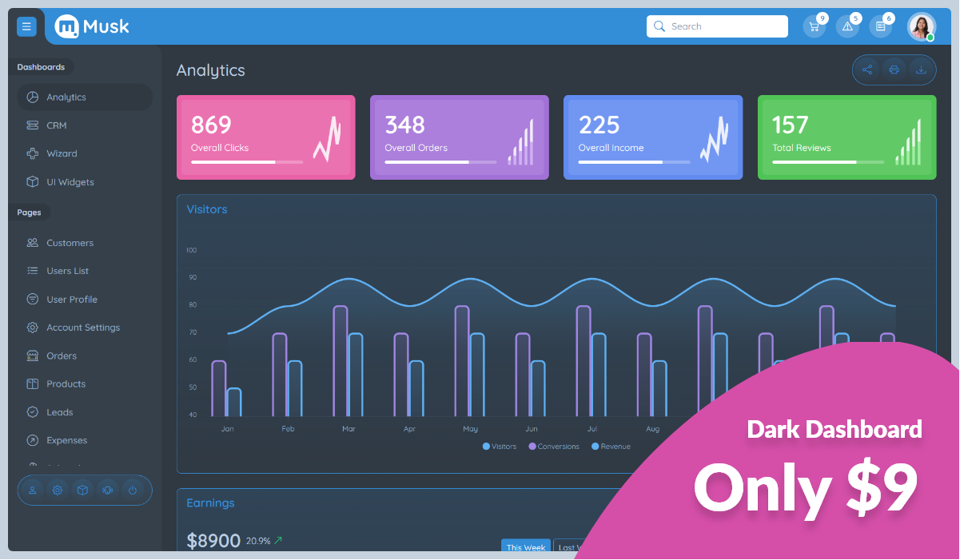Screen dimensions: 960x560
Task: Click the power/logout icon in sidebar footer
Action: point(133,490)
